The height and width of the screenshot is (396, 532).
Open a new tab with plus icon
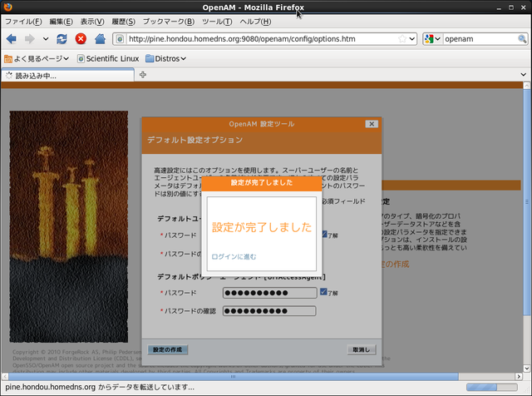(143, 75)
